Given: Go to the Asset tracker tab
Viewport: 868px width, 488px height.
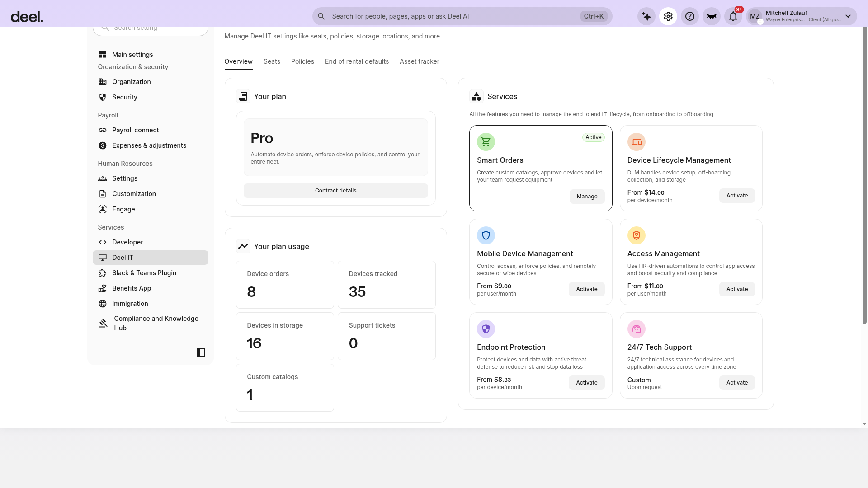Looking at the screenshot, I should 419,61.
